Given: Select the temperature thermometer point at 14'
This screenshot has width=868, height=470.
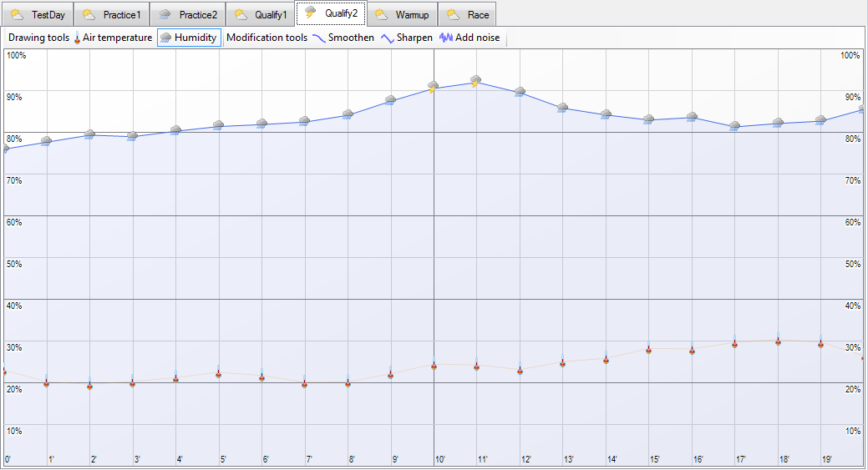Looking at the screenshot, I should click(607, 357).
